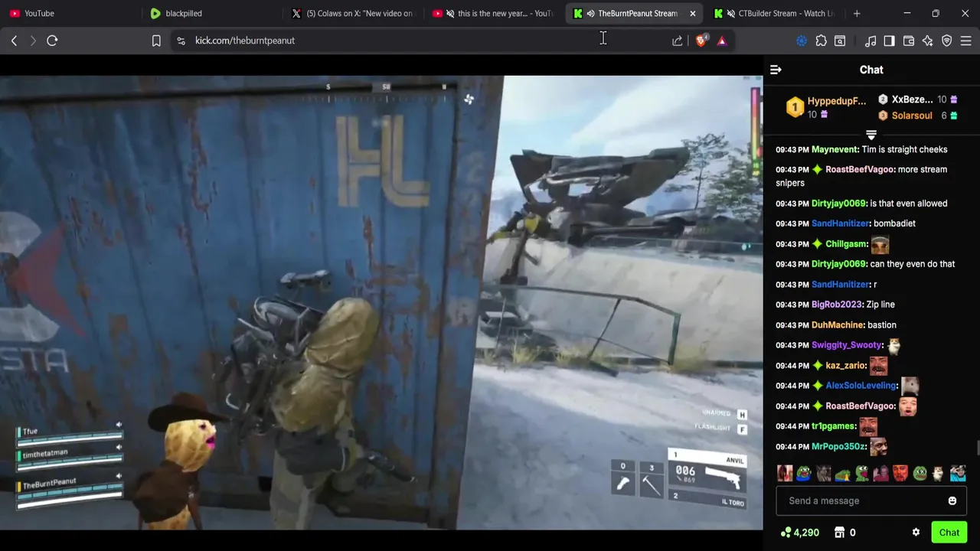Click the emote posted by AlexSoloLeveling
The width and height of the screenshot is (980, 551).
pos(910,386)
